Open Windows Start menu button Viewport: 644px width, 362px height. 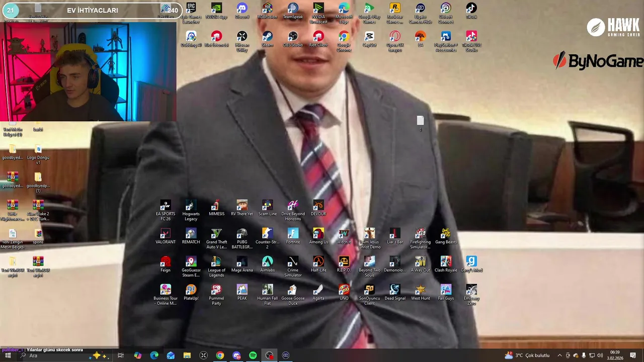(x=8, y=355)
